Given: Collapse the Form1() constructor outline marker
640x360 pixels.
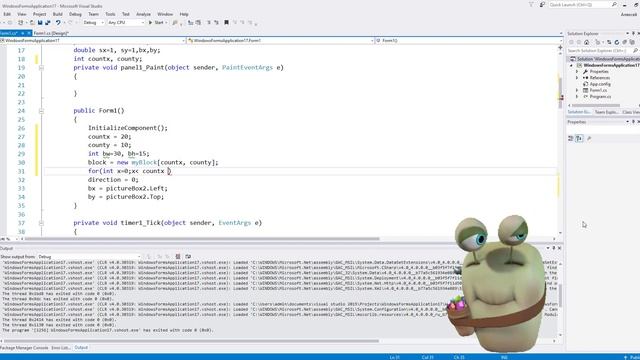Looking at the screenshot, I should click(x=41, y=111).
